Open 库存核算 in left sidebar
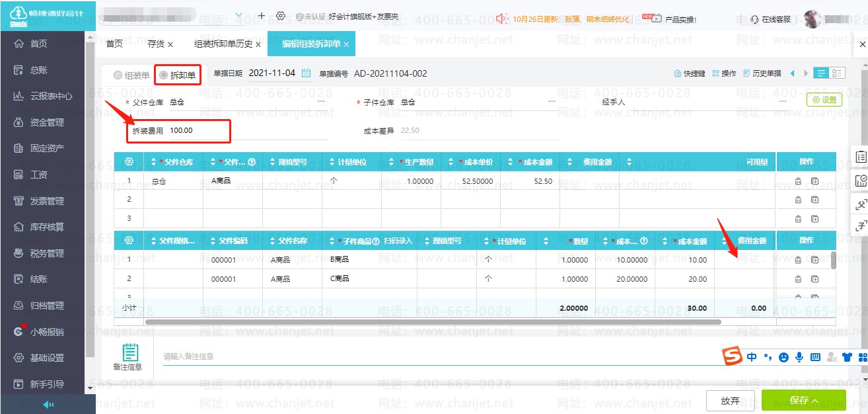The image size is (868, 414). point(47,227)
